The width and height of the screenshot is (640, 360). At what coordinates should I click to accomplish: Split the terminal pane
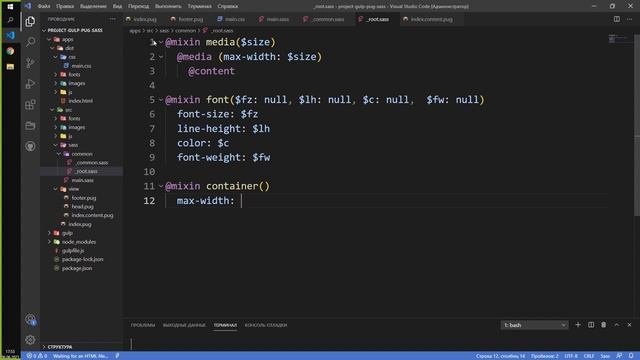tap(591, 325)
